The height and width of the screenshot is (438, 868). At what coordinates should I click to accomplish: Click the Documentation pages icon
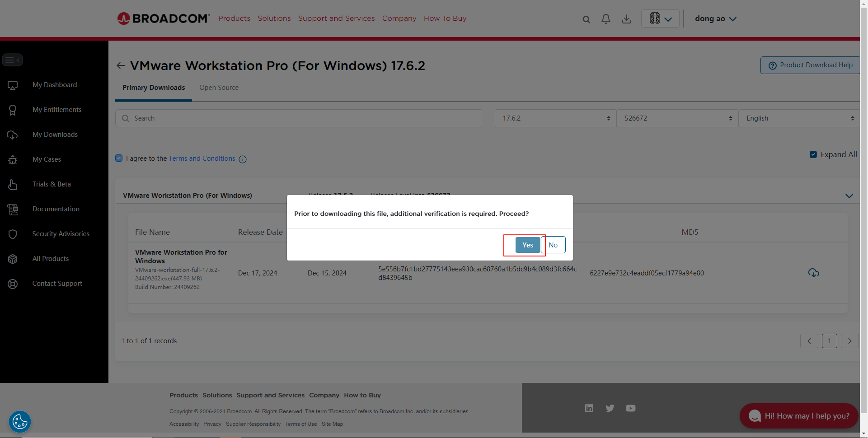point(13,209)
